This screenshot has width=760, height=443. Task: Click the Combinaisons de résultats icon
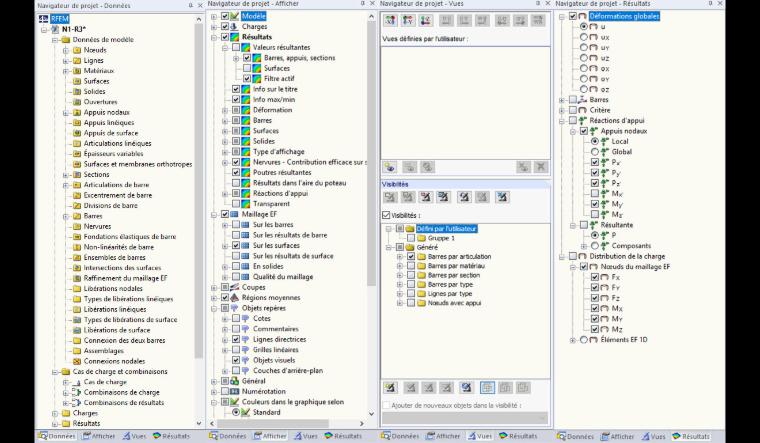(x=76, y=403)
